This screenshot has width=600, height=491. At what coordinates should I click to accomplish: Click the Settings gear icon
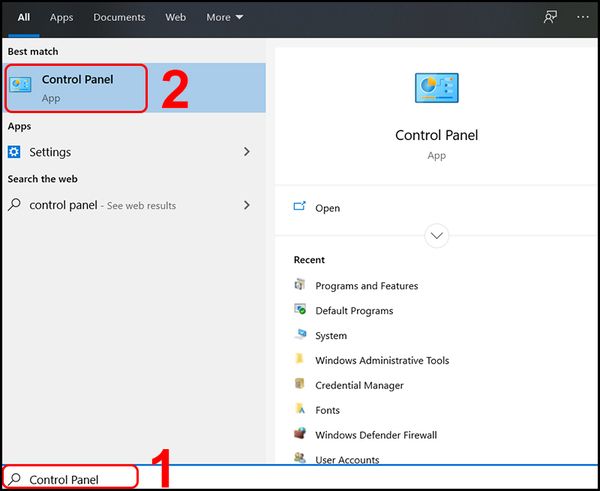pyautogui.click(x=14, y=152)
